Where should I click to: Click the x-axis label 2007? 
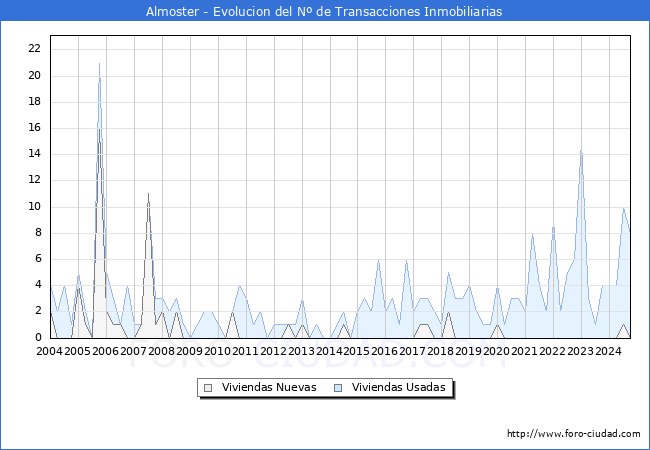(133, 351)
